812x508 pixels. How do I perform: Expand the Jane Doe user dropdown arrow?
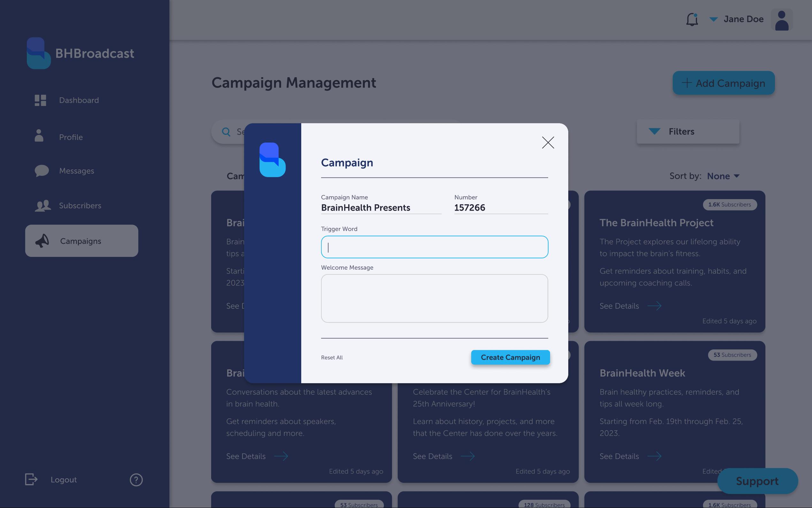coord(713,19)
